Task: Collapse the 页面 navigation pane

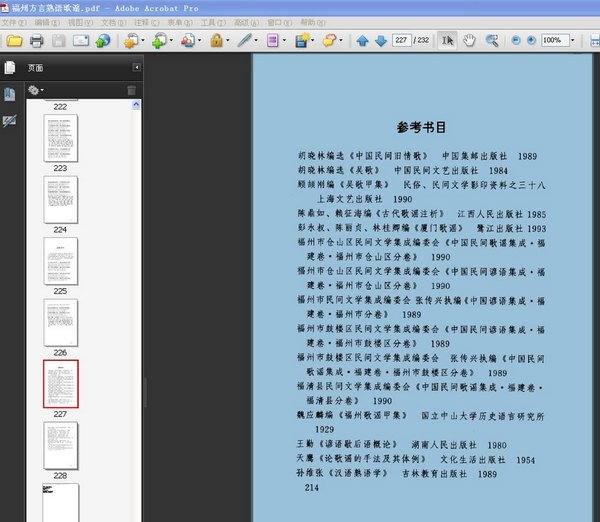Action: 136,68
